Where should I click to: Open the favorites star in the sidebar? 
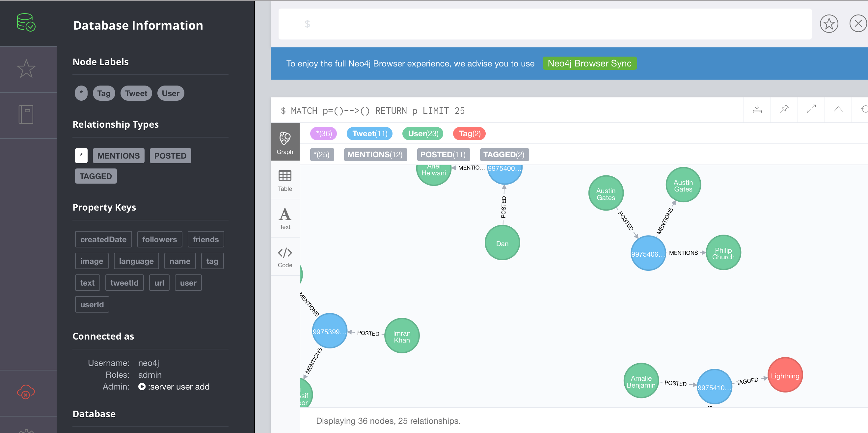click(26, 69)
